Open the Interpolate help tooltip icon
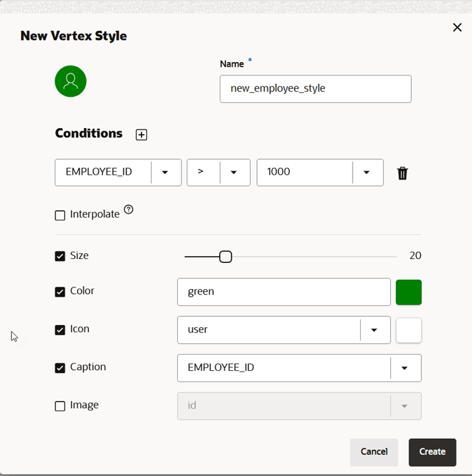Image resolution: width=472 pixels, height=476 pixels. tap(129, 210)
